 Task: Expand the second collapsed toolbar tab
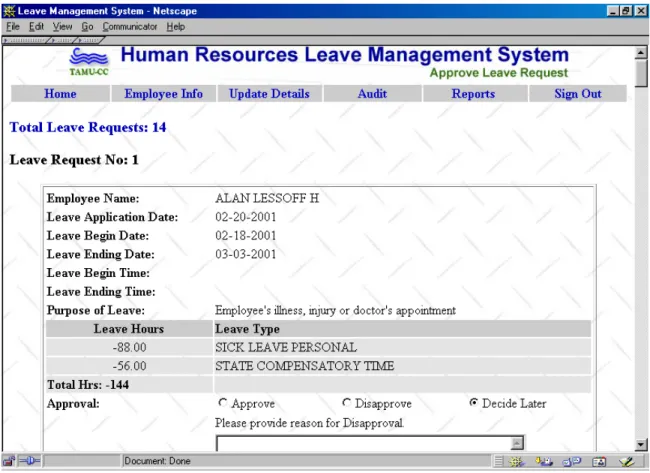coord(62,40)
